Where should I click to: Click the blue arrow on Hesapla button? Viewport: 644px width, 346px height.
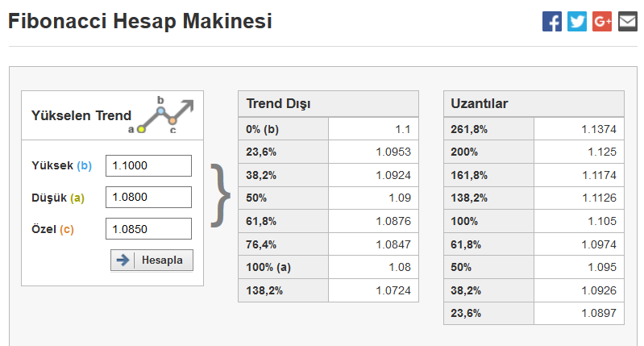[123, 261]
